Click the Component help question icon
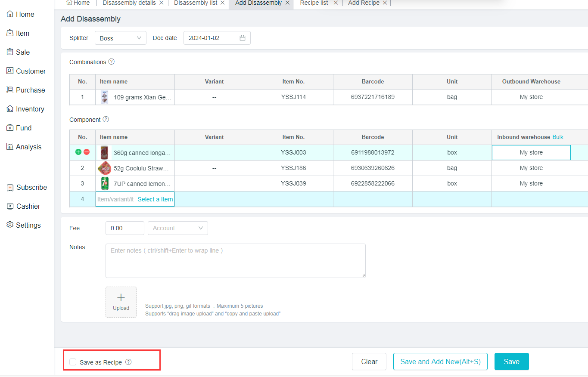The width and height of the screenshot is (588, 377). pos(106,119)
